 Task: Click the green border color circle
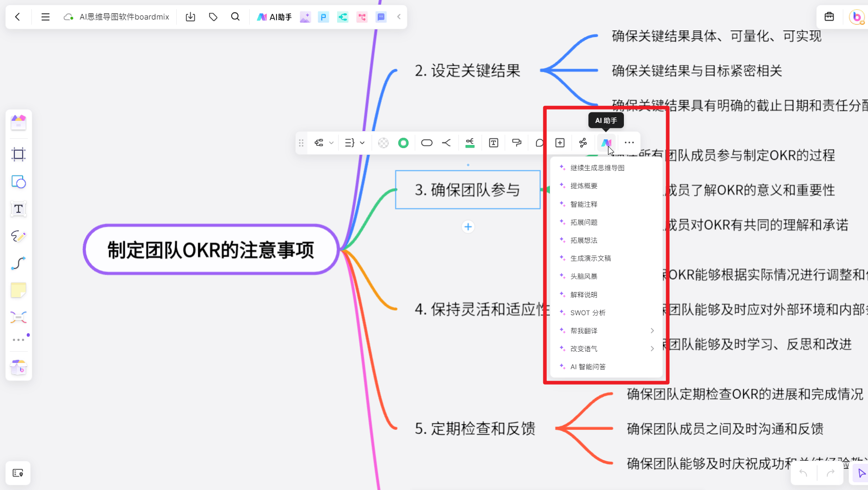click(403, 143)
